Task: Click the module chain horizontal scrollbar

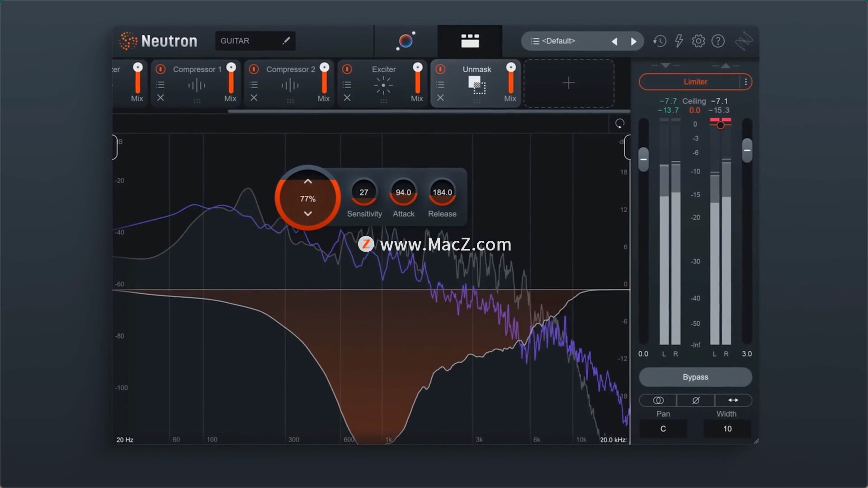Action: click(429, 111)
